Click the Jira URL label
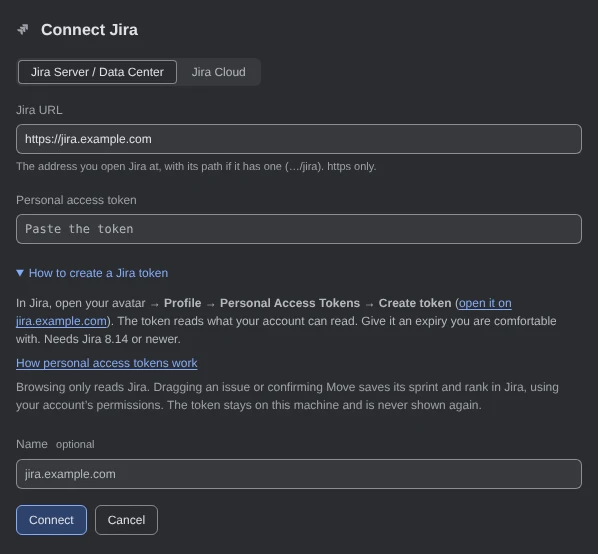 tap(39, 110)
